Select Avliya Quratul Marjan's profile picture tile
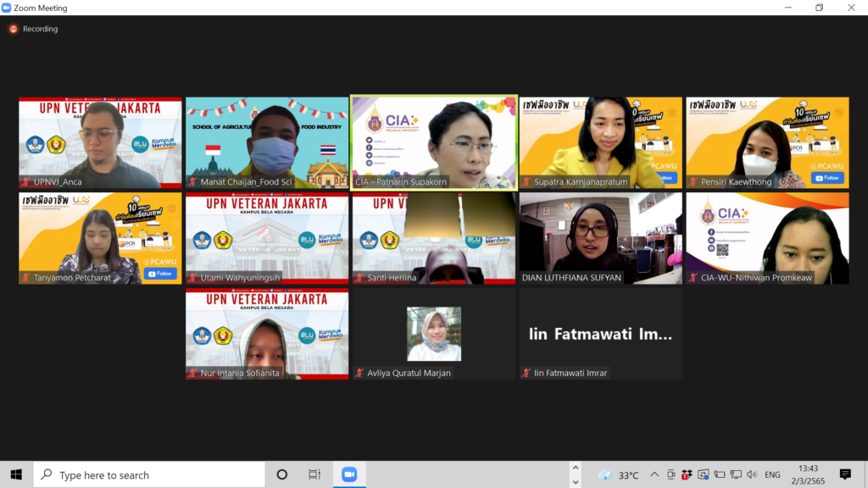 [x=434, y=334]
